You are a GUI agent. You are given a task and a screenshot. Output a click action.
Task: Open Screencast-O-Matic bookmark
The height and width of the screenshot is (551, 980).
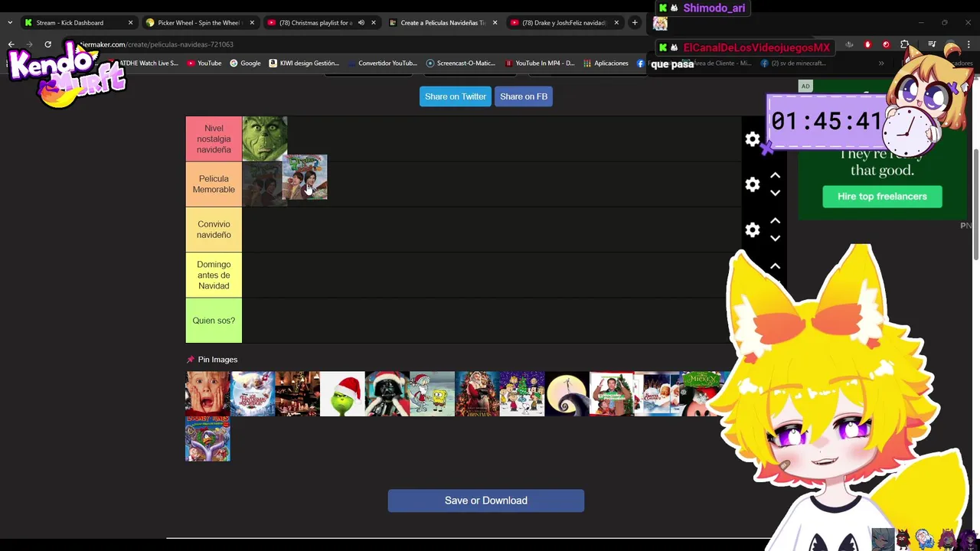pos(461,64)
